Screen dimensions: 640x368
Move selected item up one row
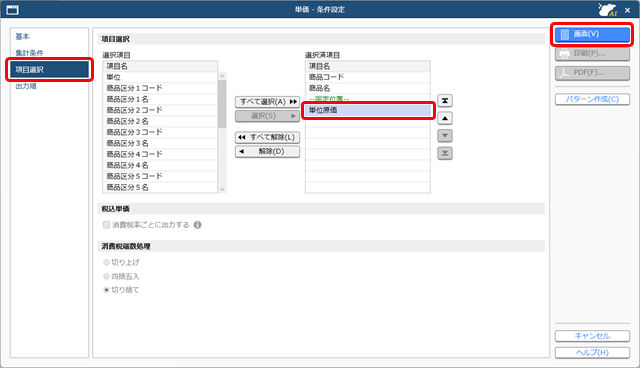[445, 118]
